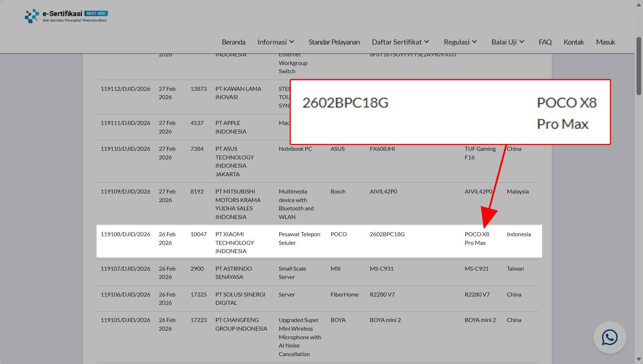The image size is (643, 364).
Task: Select certificate number 119105/DJID/2026
Action: 125,320
